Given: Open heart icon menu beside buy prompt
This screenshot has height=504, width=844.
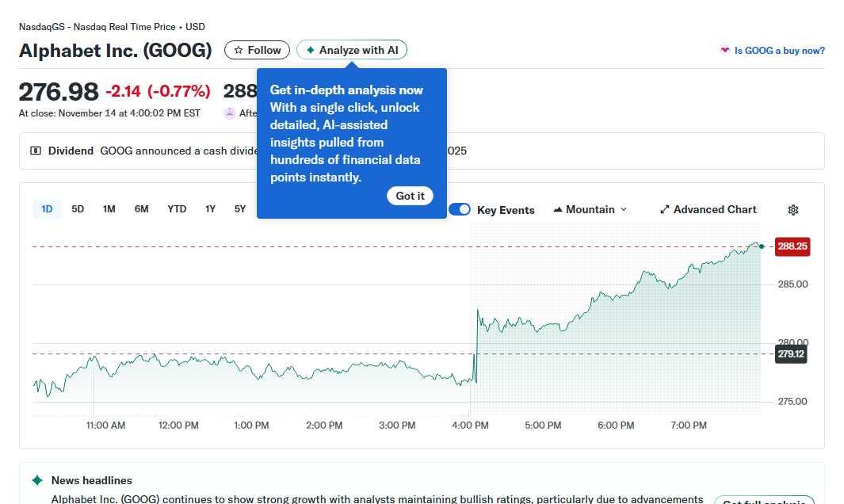Looking at the screenshot, I should (x=724, y=50).
